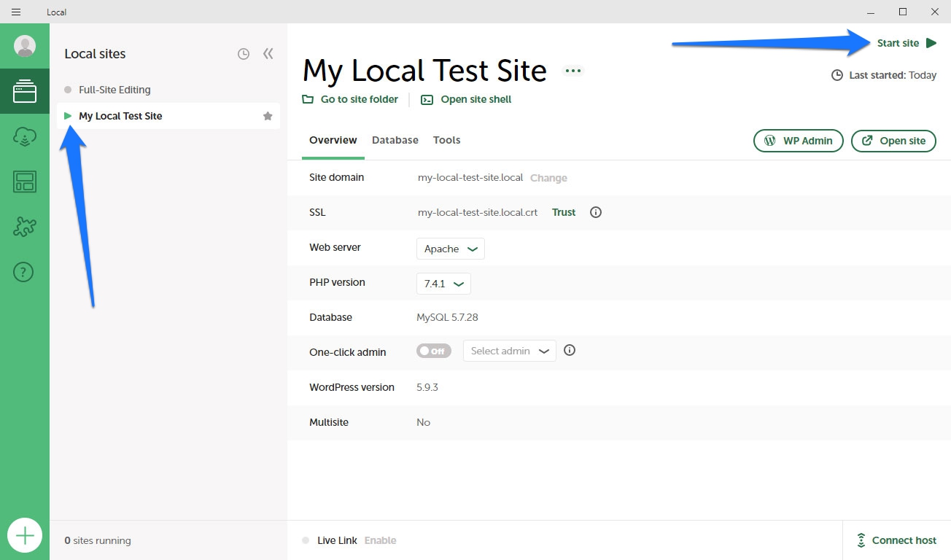Enable Live Link
The height and width of the screenshot is (560, 951).
[x=381, y=540]
